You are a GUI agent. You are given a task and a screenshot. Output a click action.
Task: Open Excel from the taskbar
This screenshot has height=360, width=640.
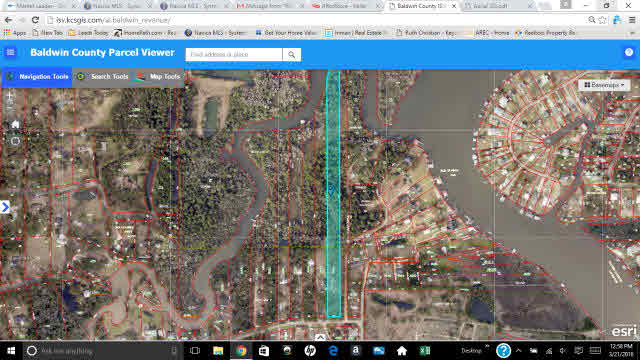(425, 351)
